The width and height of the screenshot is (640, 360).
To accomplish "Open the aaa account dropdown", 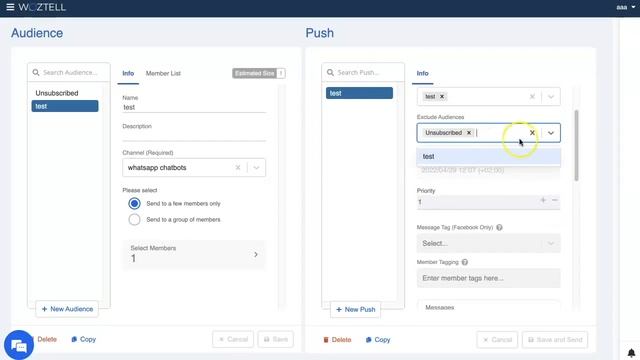I will [x=626, y=7].
